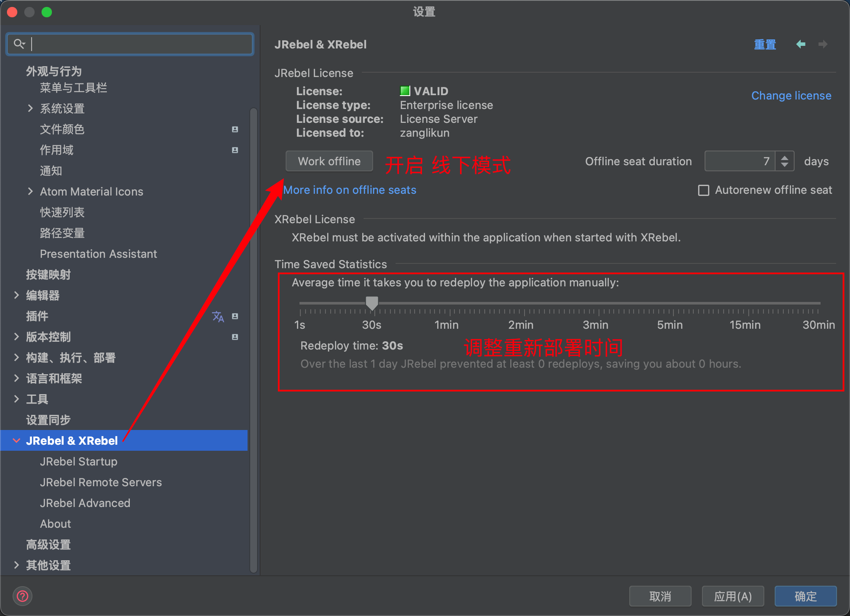Open the JRebel Startup settings page
Image resolution: width=850 pixels, height=616 pixels.
[x=78, y=462]
